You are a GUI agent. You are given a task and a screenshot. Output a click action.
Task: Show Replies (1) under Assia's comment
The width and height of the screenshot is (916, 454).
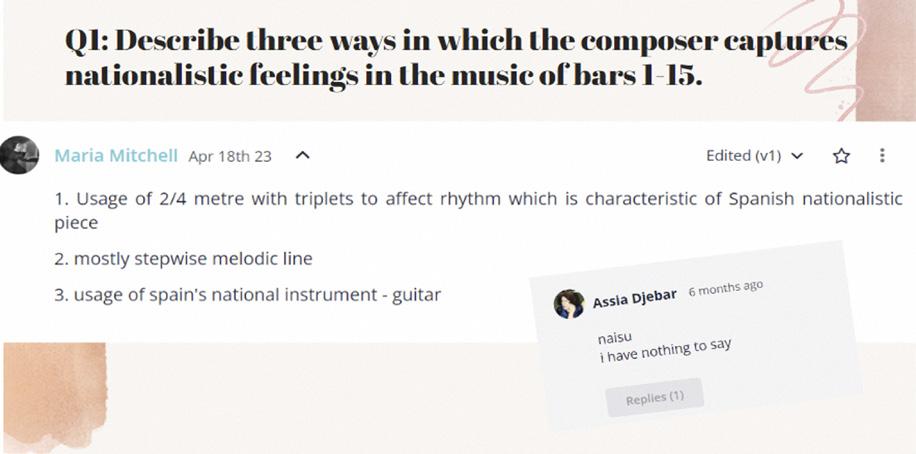pos(654,397)
